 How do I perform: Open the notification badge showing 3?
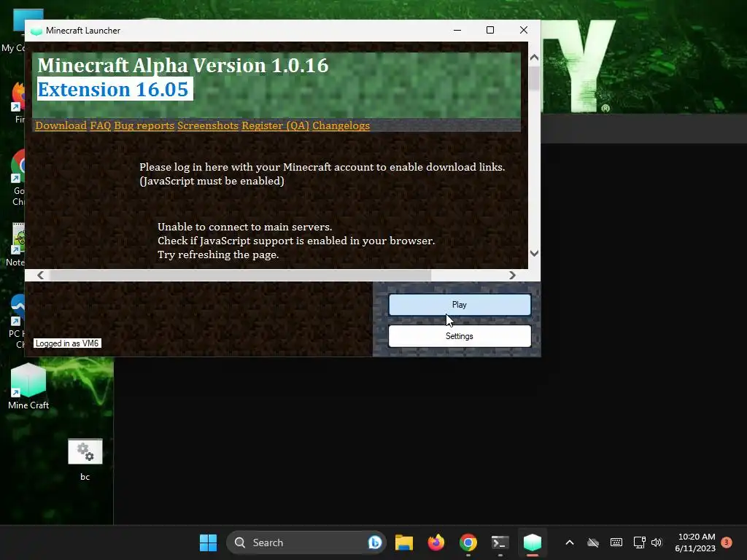(x=727, y=542)
